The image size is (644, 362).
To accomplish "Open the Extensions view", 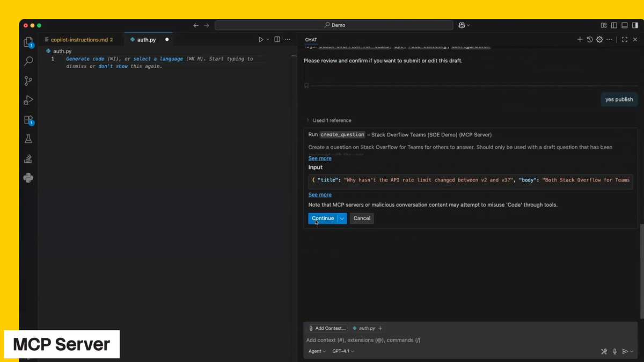I will pos(28,120).
